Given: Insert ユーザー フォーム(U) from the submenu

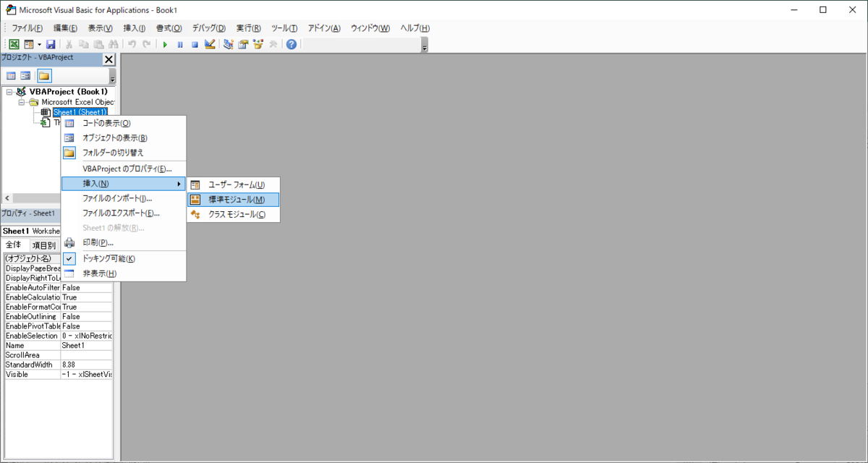Looking at the screenshot, I should 233,184.
